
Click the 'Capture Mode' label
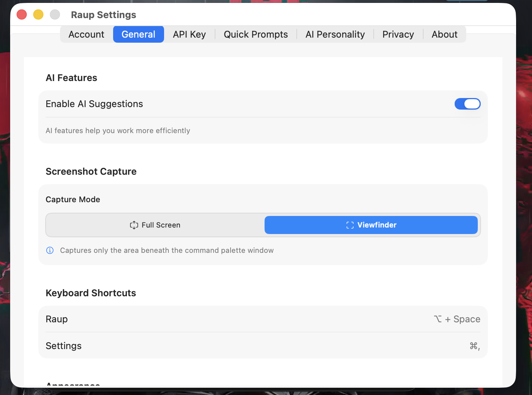click(x=73, y=199)
